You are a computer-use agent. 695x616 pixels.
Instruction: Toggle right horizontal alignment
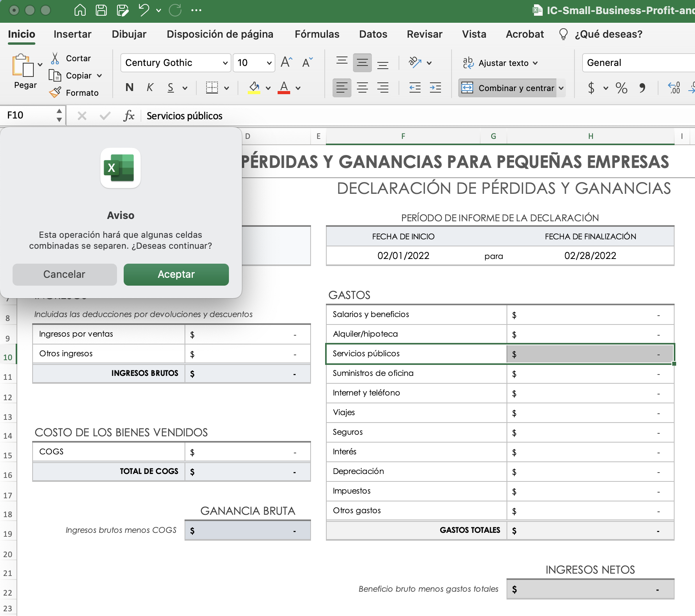[x=383, y=87]
